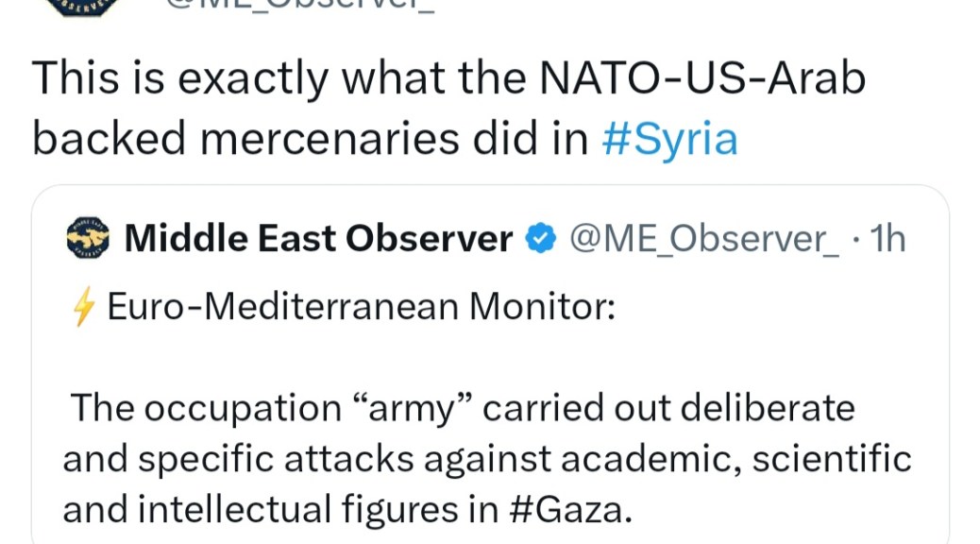This screenshot has width=980, height=544.
Task: Click the line 'The occupation “army” carried out deliberate'
Action: 463,409
